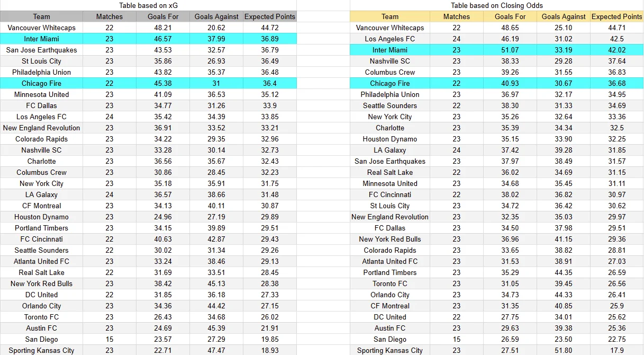Click the Nashville SC cell in the Closing Odds table

[389, 61]
